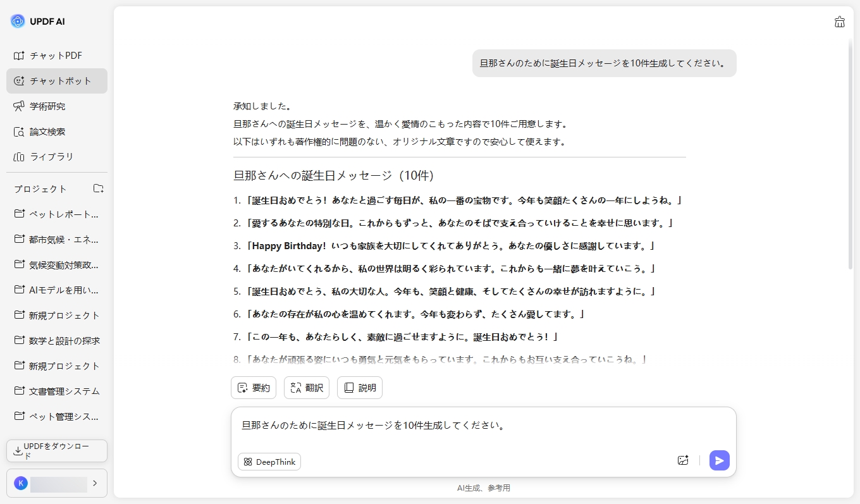Click the UPDFをダウンロード button

[x=57, y=451]
